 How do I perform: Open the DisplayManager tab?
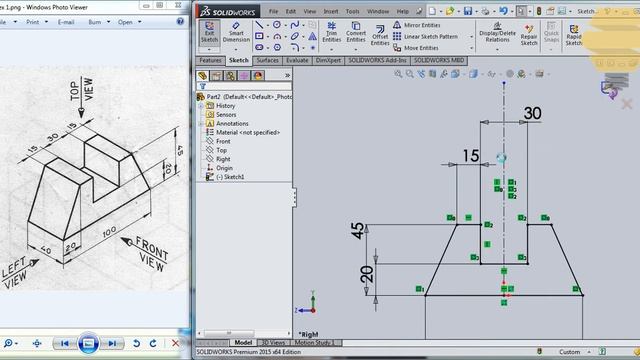pos(258,76)
